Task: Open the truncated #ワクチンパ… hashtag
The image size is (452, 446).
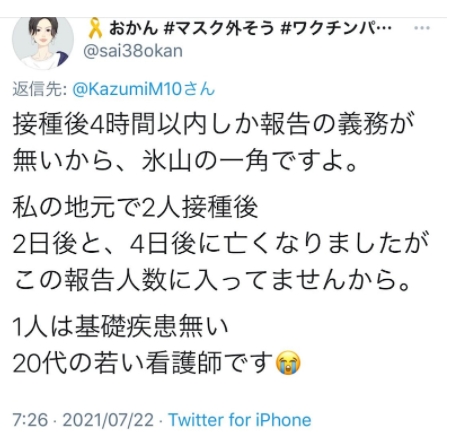Action: [x=336, y=28]
